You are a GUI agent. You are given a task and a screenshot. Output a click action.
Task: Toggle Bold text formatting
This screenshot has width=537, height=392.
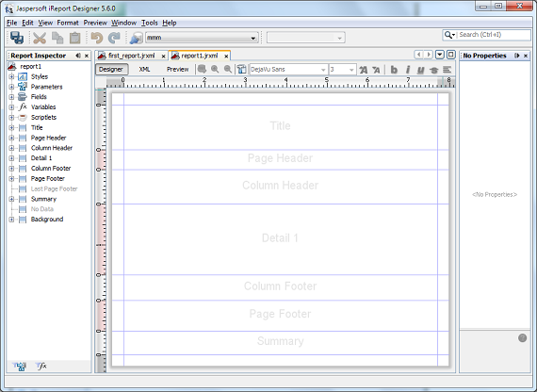tap(394, 70)
